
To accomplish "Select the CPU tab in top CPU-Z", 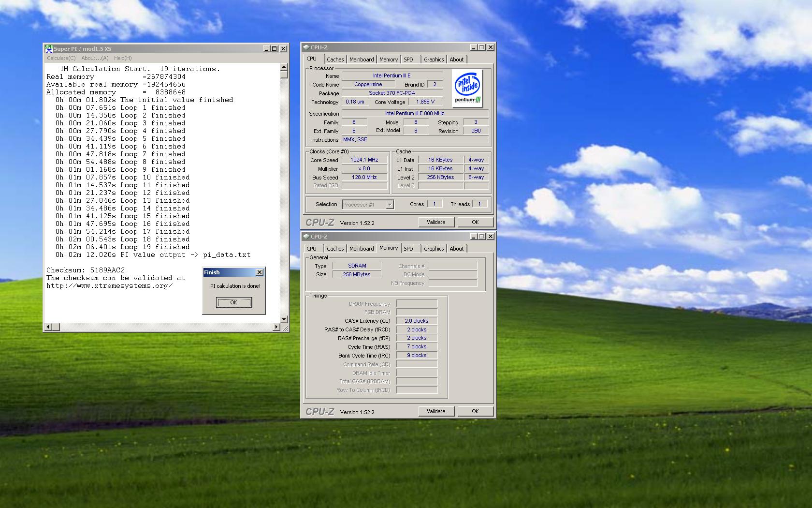I will tap(312, 59).
